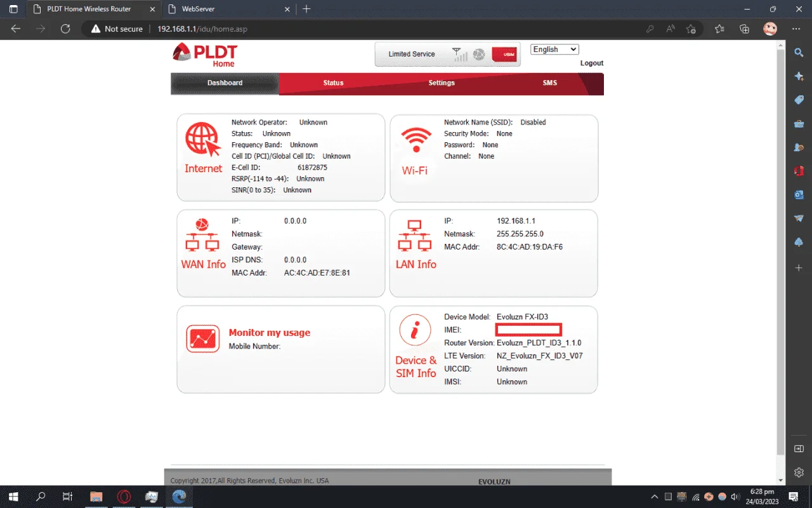Open Edge sidebar search icon
Image resolution: width=812 pixels, height=508 pixels.
(x=799, y=53)
